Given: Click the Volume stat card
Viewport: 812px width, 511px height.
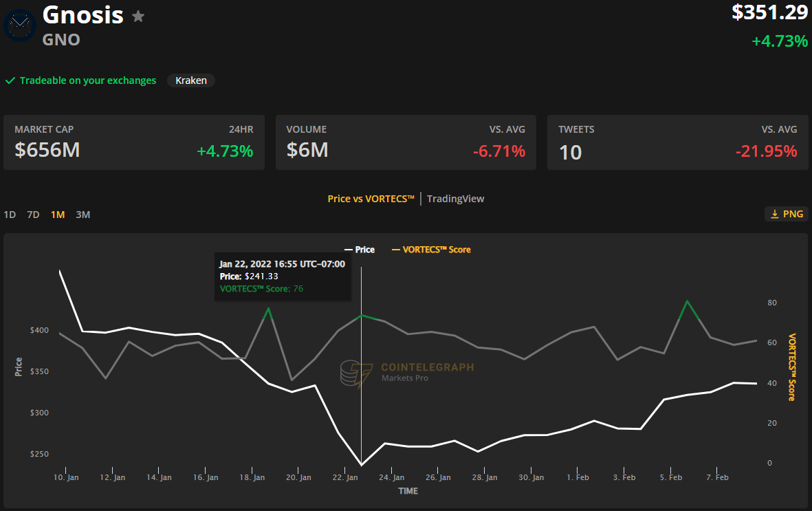Looking at the screenshot, I should click(x=406, y=142).
